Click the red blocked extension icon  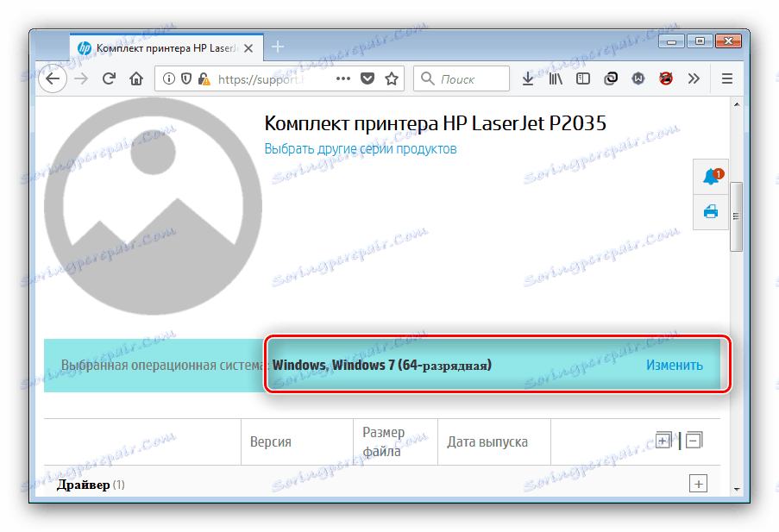tap(666, 78)
